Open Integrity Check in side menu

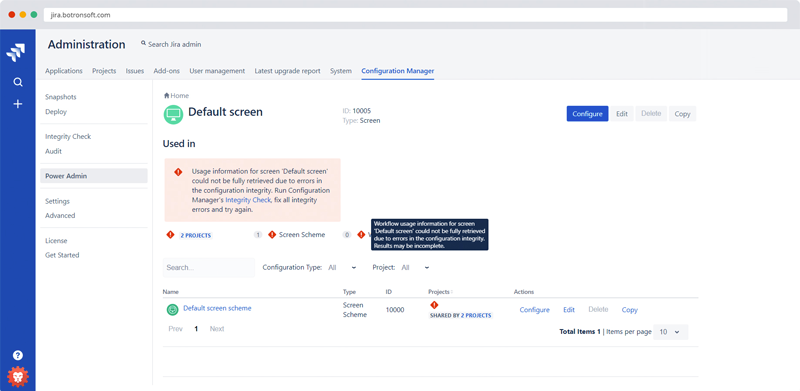click(x=68, y=137)
